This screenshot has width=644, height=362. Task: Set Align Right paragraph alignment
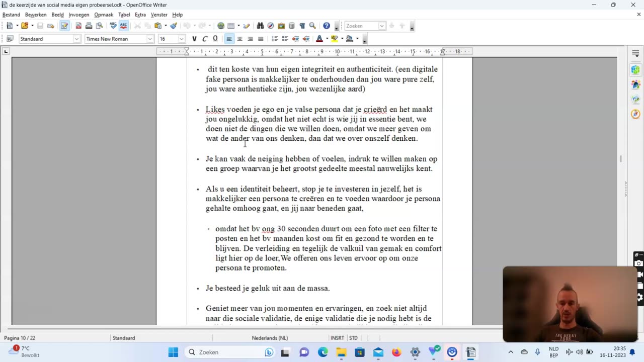pyautogui.click(x=250, y=39)
